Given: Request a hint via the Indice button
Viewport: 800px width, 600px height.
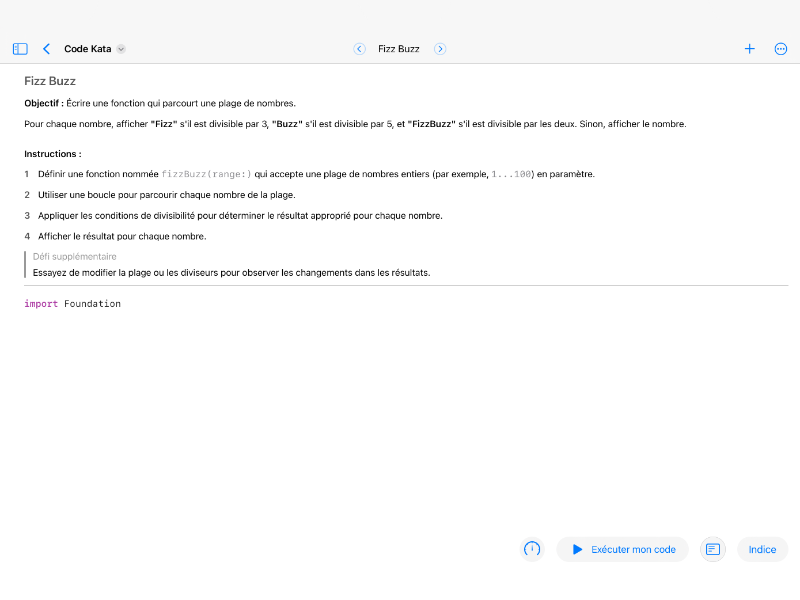Looking at the screenshot, I should click(x=762, y=549).
